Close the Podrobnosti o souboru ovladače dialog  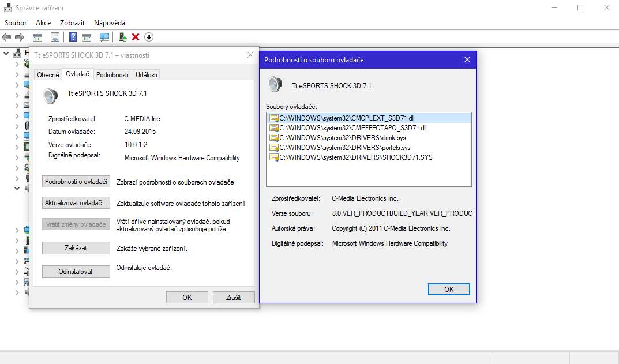(x=467, y=59)
